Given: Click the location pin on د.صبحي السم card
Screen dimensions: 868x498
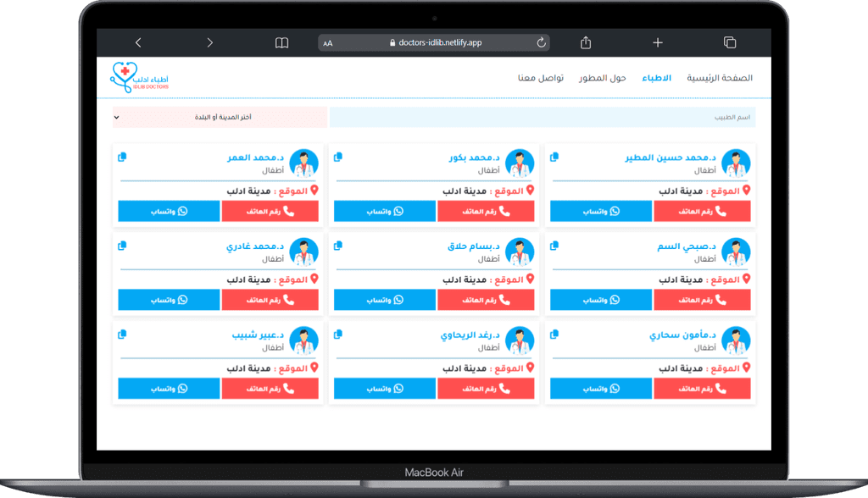Looking at the screenshot, I should click(746, 279).
